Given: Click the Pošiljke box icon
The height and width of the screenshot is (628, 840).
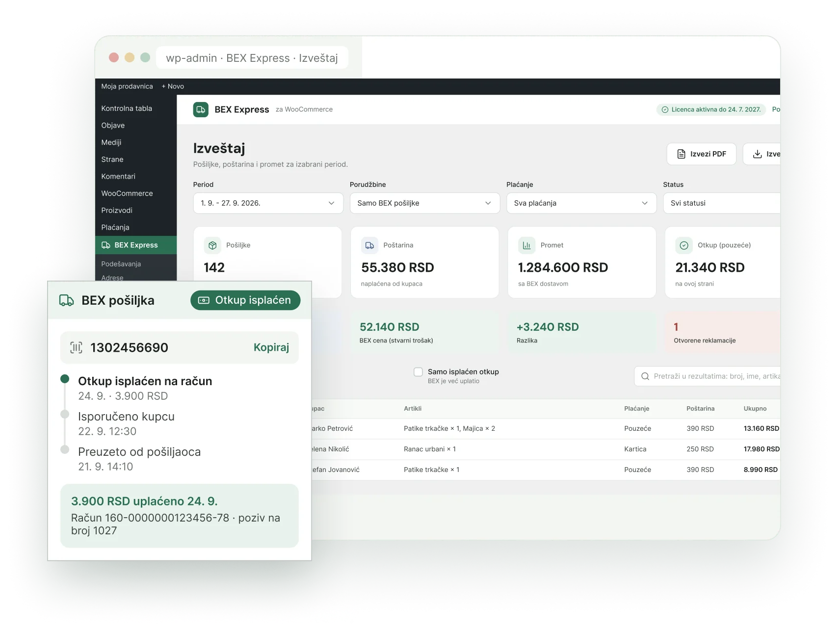Looking at the screenshot, I should [212, 245].
